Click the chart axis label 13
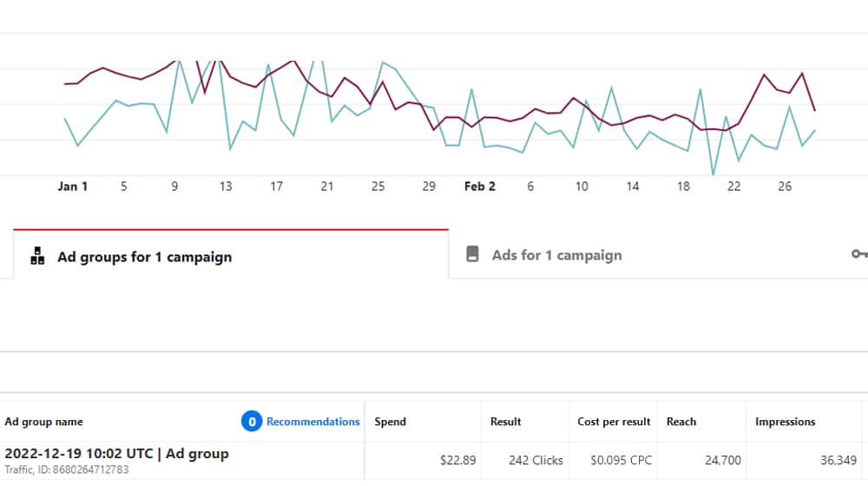The width and height of the screenshot is (868, 486). [226, 187]
